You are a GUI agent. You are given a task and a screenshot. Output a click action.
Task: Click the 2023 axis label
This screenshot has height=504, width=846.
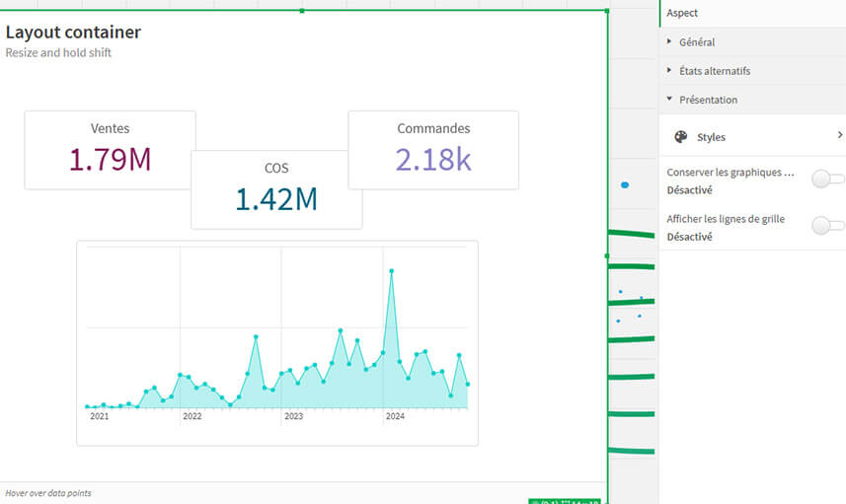click(293, 416)
